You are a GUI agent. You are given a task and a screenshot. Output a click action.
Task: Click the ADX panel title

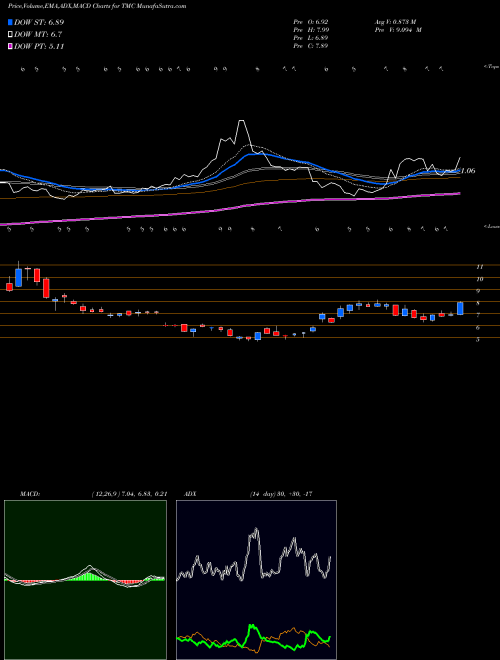[x=191, y=494]
